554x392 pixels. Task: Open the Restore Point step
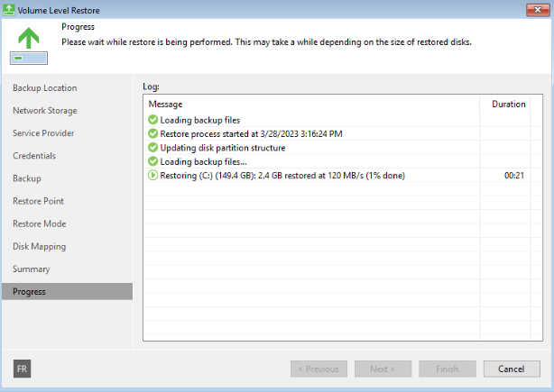click(38, 201)
